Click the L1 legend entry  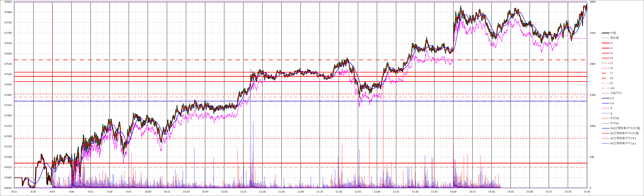tap(611, 43)
